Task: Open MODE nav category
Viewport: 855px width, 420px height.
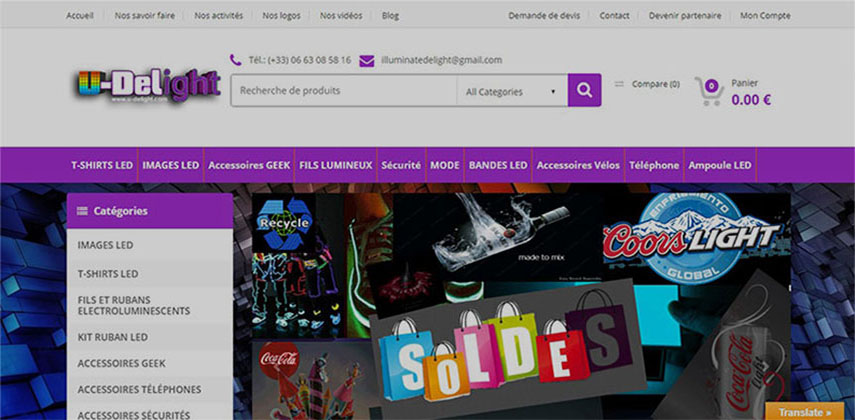Action: click(445, 165)
